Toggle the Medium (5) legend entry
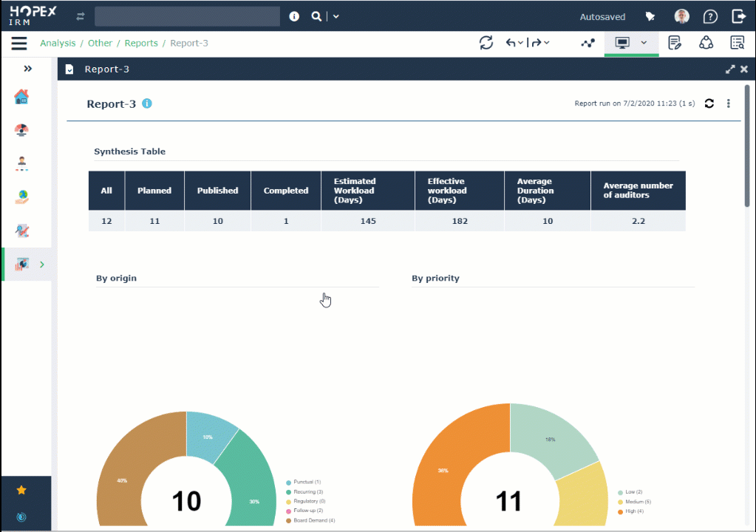Image resolution: width=756 pixels, height=532 pixels. point(634,502)
